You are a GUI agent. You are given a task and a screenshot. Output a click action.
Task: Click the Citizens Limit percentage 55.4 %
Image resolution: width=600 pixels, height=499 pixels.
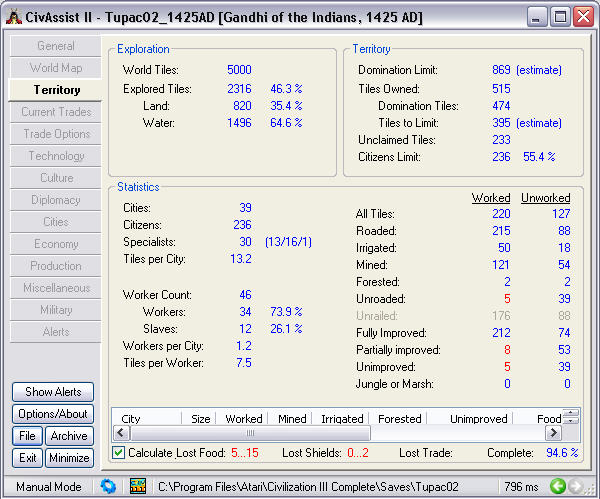(539, 157)
